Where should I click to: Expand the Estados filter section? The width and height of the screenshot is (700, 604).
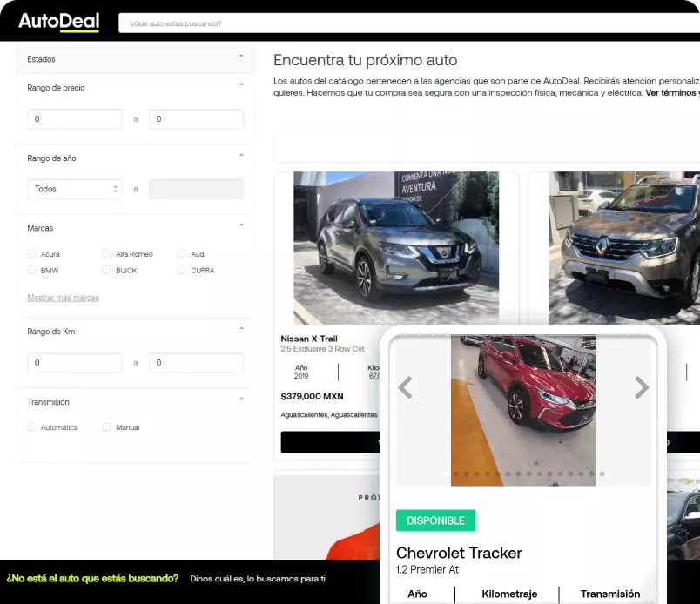coord(241,57)
